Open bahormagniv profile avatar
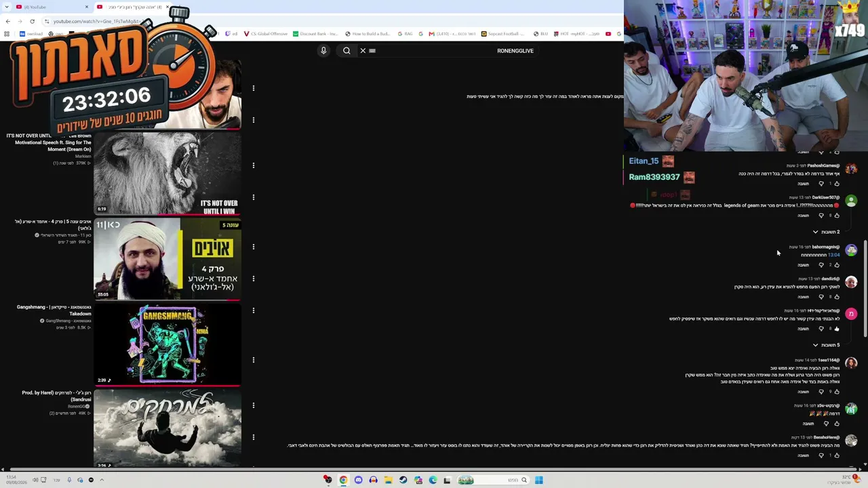 pos(851,250)
